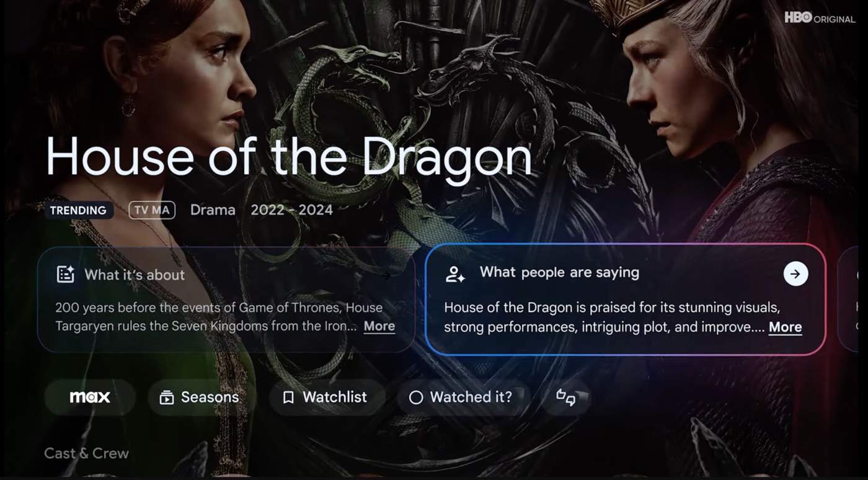This screenshot has height=480, width=868.
Task: Click the TRENDING badge
Action: [78, 210]
